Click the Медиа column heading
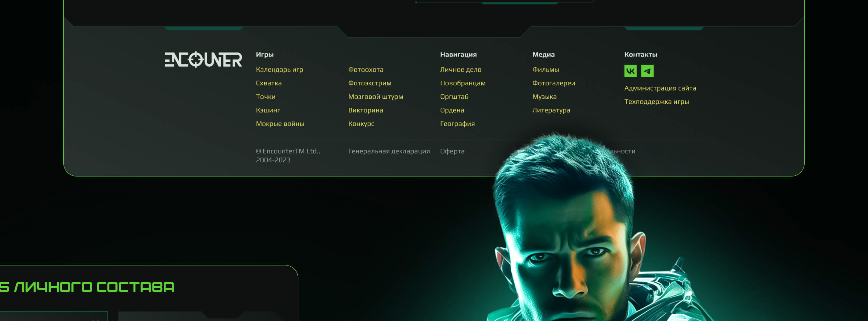This screenshot has width=868, height=321. [x=543, y=54]
